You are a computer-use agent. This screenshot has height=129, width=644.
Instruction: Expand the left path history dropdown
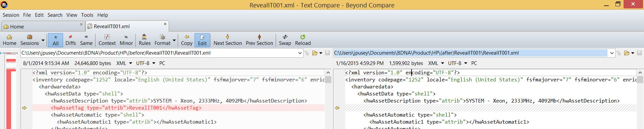pos(300,53)
